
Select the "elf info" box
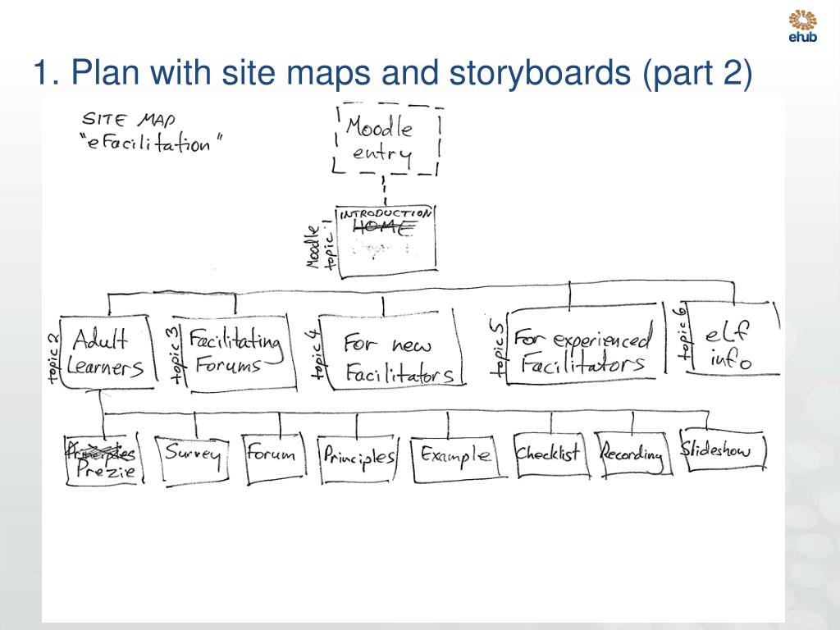tap(733, 339)
